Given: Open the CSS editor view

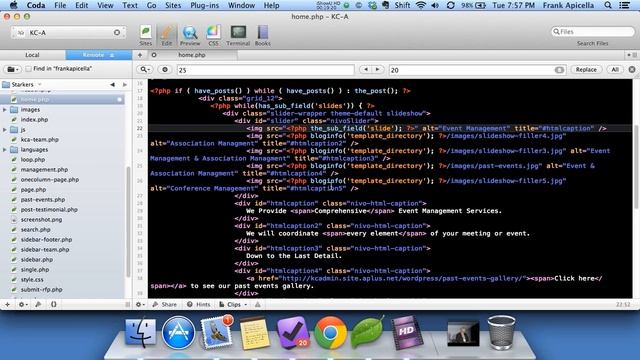Looking at the screenshot, I should pos(213,36).
